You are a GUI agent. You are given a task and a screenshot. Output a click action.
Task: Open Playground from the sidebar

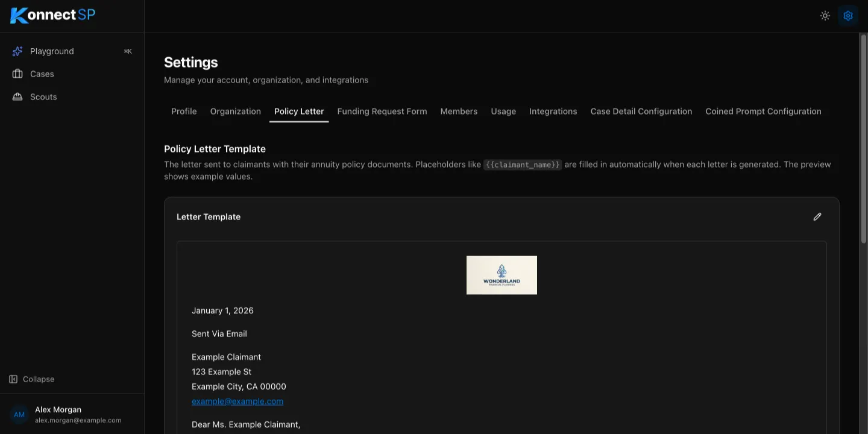pyautogui.click(x=72, y=51)
